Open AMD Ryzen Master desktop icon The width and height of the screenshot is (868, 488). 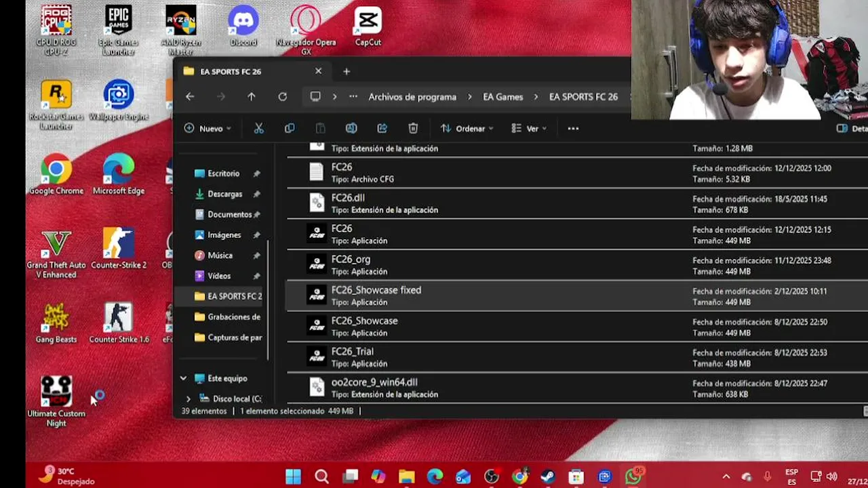tap(181, 30)
